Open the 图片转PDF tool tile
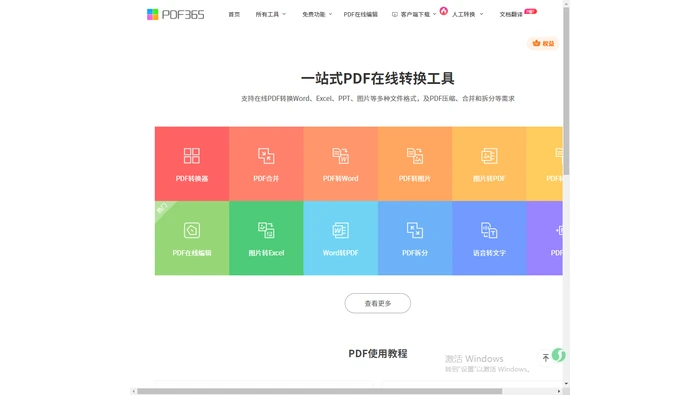 pyautogui.click(x=489, y=164)
